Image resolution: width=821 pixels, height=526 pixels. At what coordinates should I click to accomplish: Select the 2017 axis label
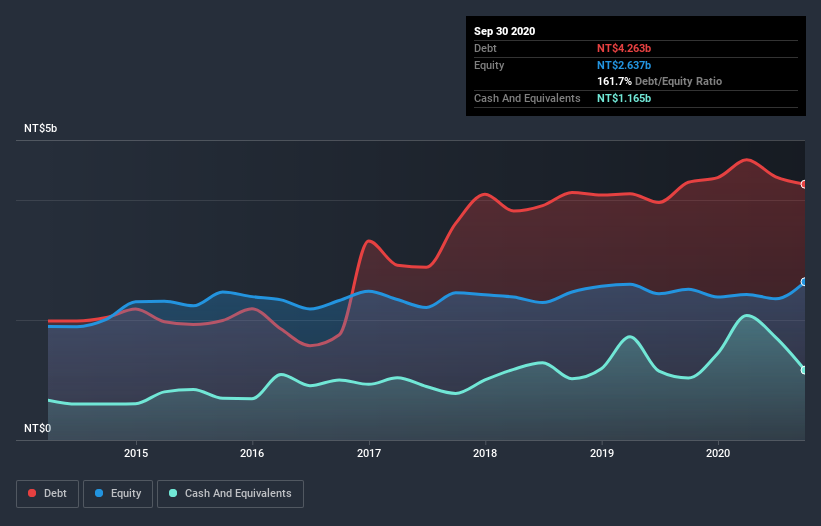pos(369,453)
